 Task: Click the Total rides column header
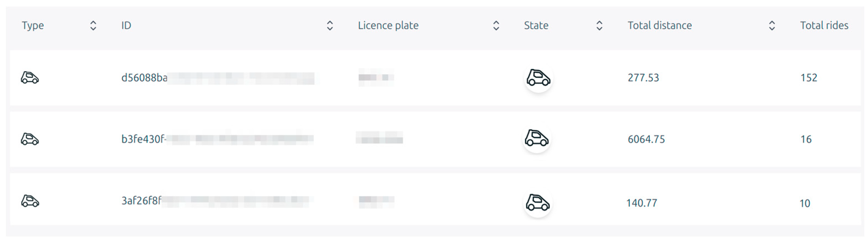824,26
